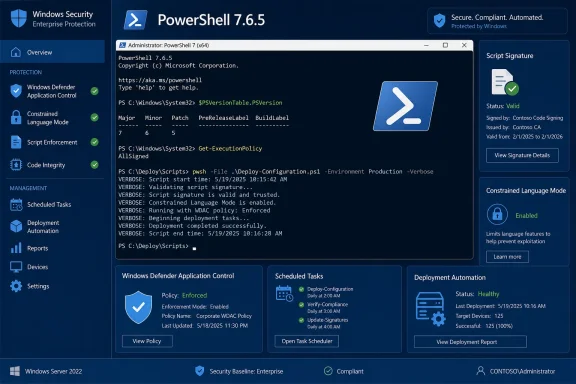The height and width of the screenshot is (384, 576).
Task: Click the Security Baseline: Enterprise status text
Action: pos(246,372)
